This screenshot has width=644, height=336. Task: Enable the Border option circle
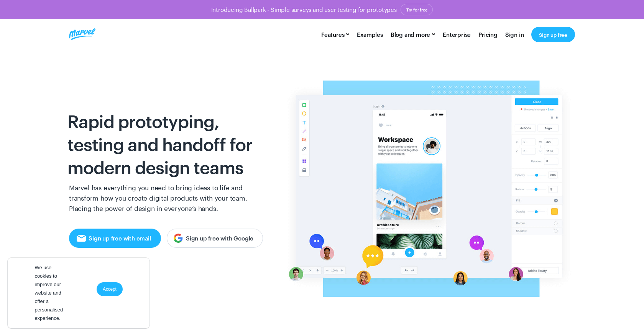pyautogui.click(x=556, y=223)
